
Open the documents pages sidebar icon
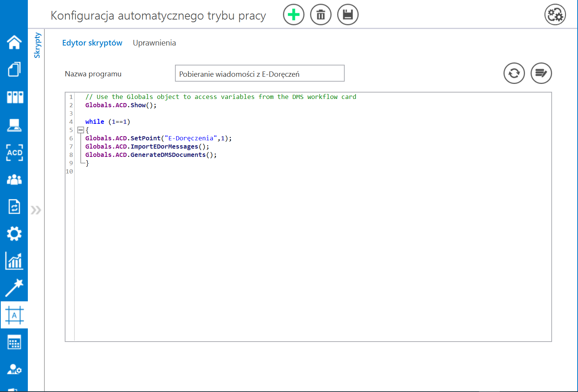click(x=14, y=70)
